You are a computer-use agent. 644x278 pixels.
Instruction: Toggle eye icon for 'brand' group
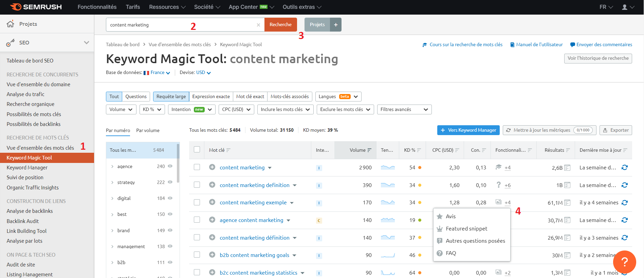(170, 230)
